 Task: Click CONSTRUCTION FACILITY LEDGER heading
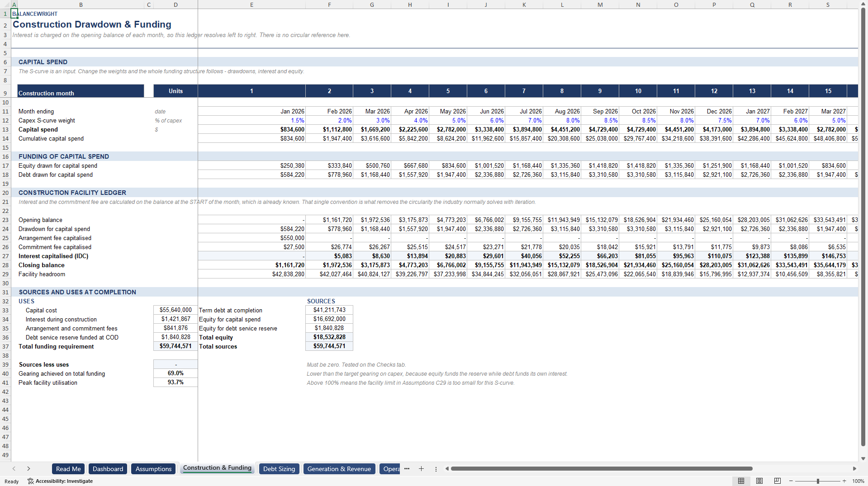click(x=72, y=193)
